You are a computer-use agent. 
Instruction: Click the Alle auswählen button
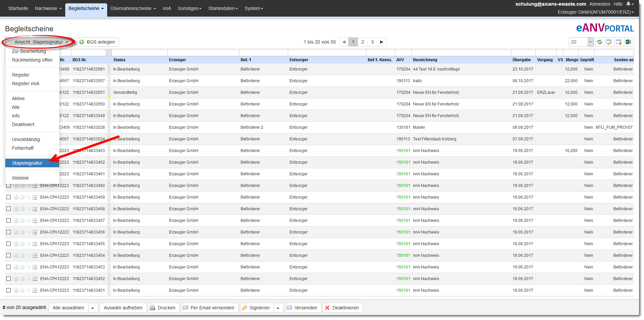click(x=68, y=308)
